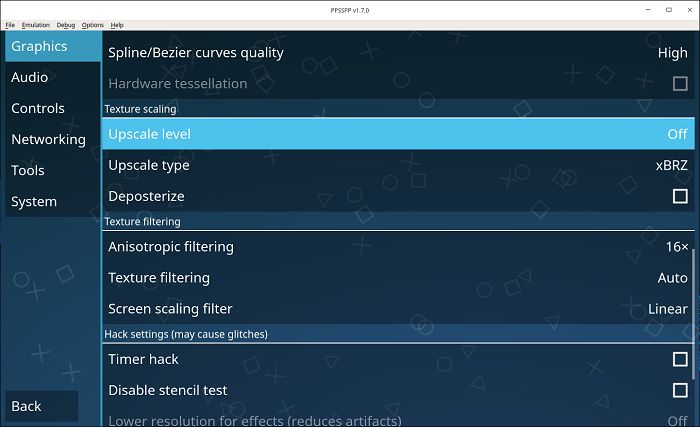Click the Back button

point(42,406)
